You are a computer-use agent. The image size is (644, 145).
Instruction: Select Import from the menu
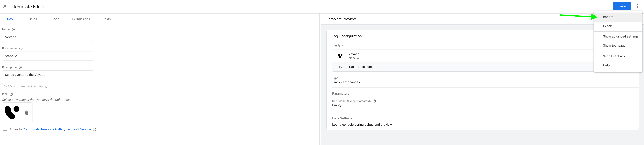click(618, 17)
